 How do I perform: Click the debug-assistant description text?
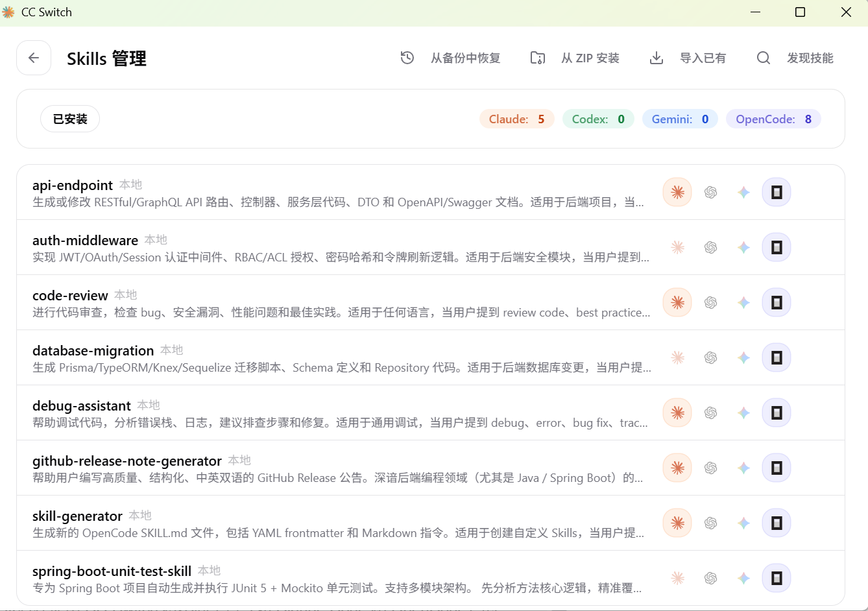pos(340,423)
